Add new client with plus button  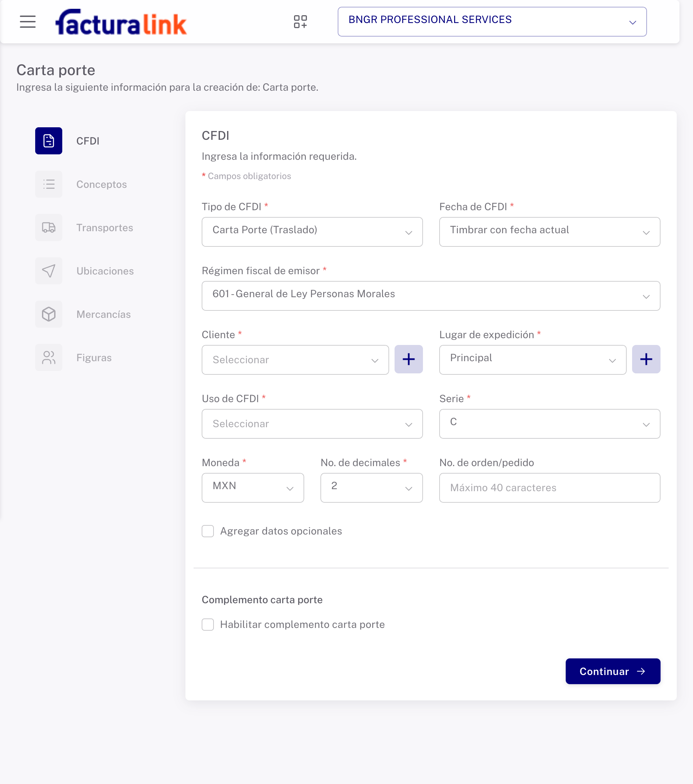(x=408, y=360)
